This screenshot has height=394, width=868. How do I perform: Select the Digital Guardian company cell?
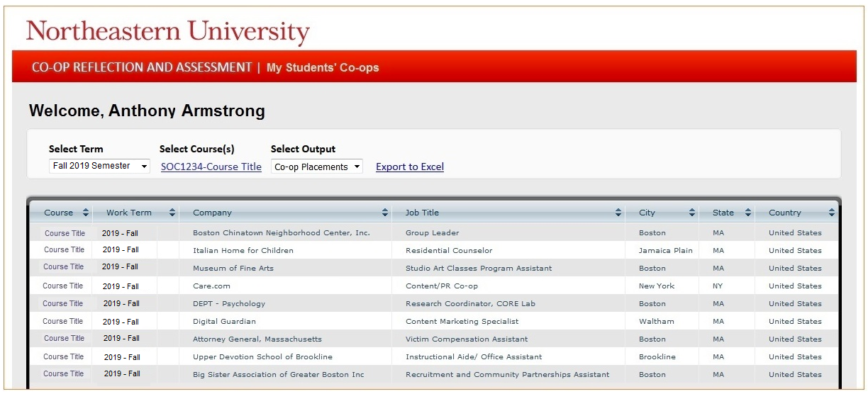[x=224, y=321]
